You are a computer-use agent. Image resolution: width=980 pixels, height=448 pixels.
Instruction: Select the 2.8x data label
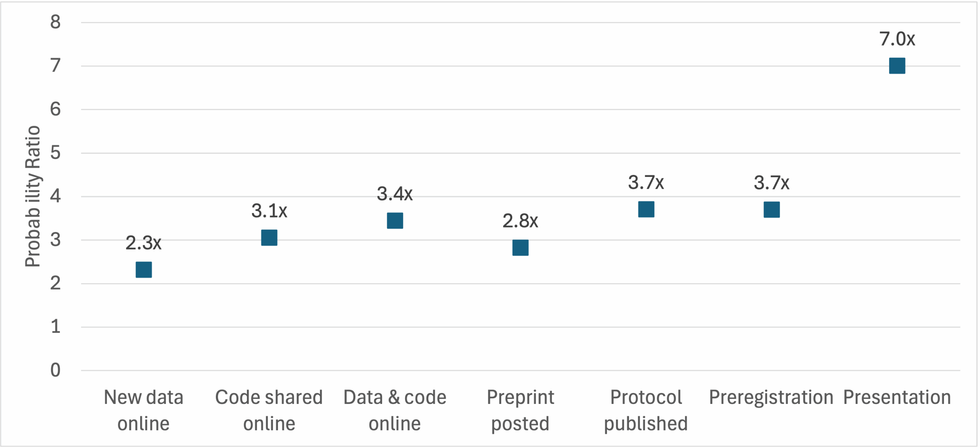(x=520, y=221)
